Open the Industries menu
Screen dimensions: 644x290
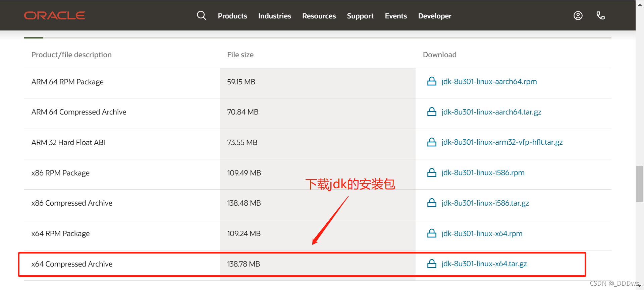[275, 16]
